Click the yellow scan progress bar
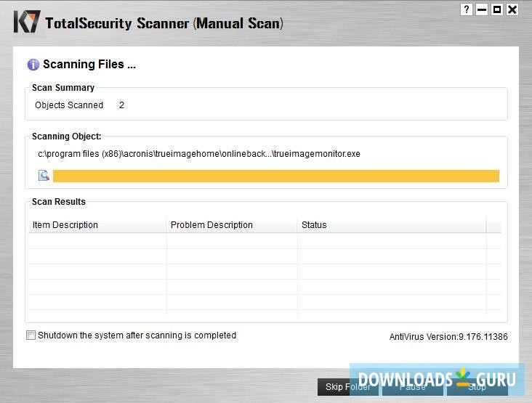Image resolution: width=532 pixels, height=403 pixels. [x=276, y=176]
